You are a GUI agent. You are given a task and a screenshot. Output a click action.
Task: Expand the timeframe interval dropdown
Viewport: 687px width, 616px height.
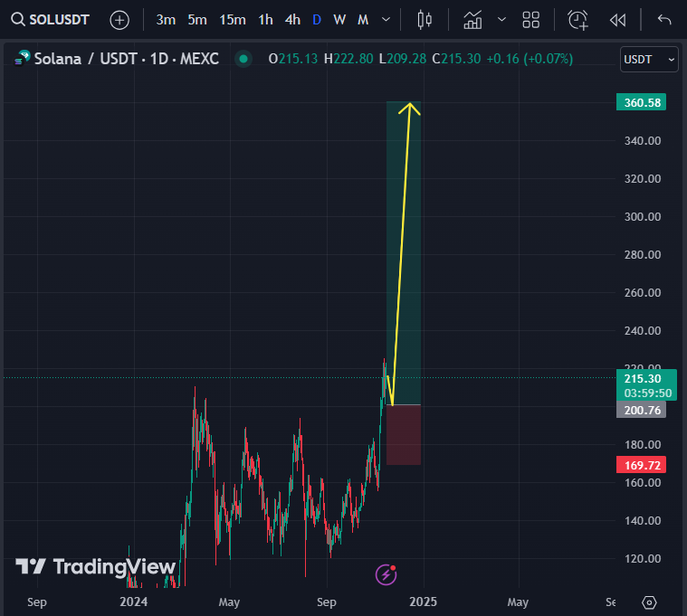tap(386, 20)
